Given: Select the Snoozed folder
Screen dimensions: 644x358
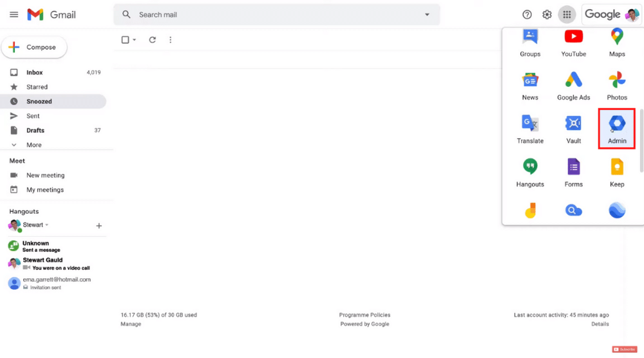Looking at the screenshot, I should coord(53,101).
